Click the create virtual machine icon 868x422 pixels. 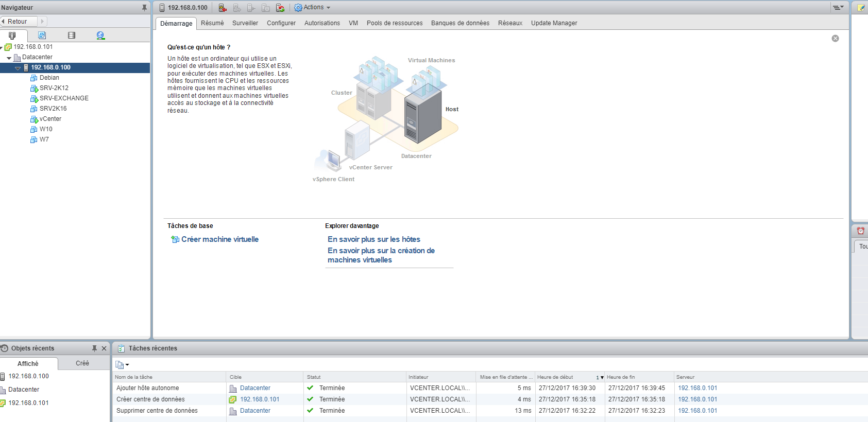(x=175, y=239)
